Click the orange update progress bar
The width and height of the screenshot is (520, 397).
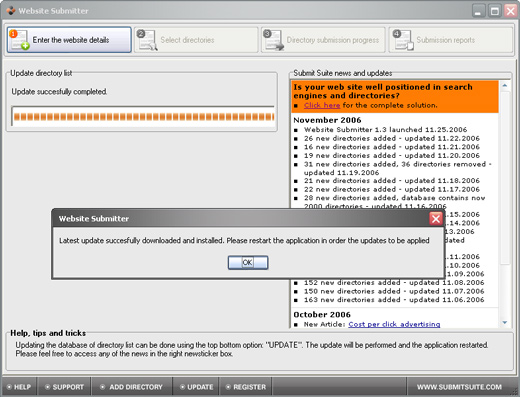143,117
